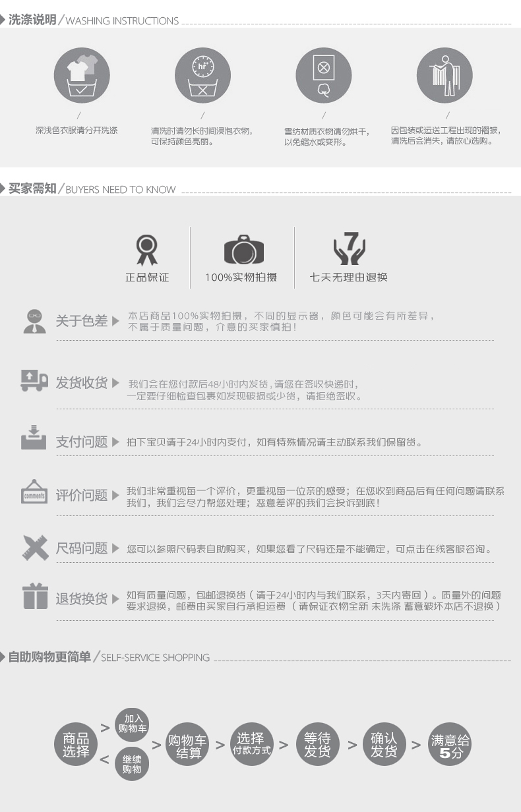521x812 pixels.
Task: Click the triangle arrow after 退货换货
Action: click(x=116, y=598)
